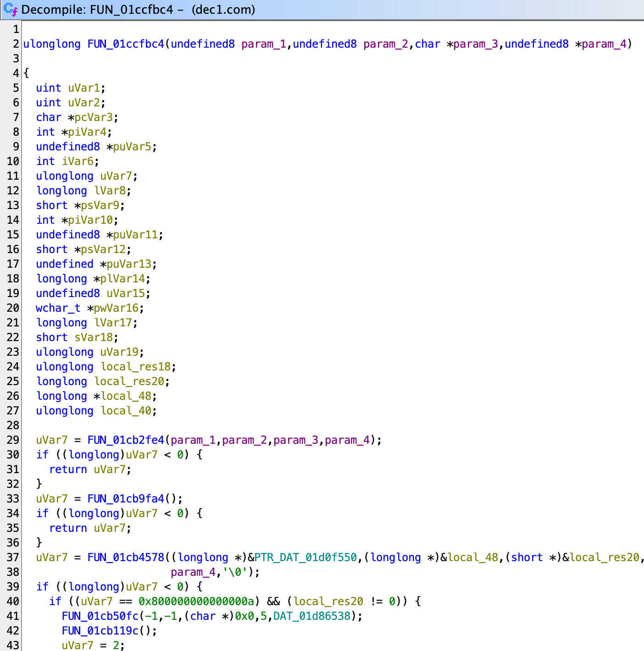Click the return keyword on line 31
The image size is (644, 651).
pyautogui.click(x=68, y=469)
